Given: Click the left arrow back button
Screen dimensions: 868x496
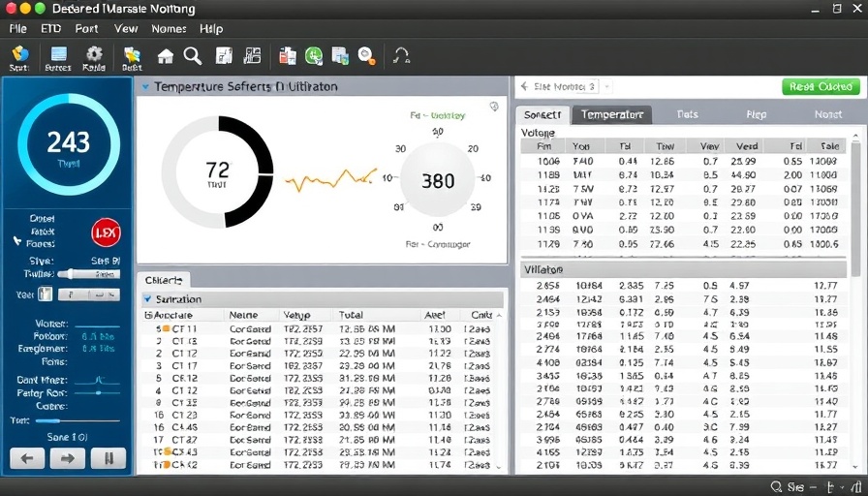Looking at the screenshot, I should (27, 457).
